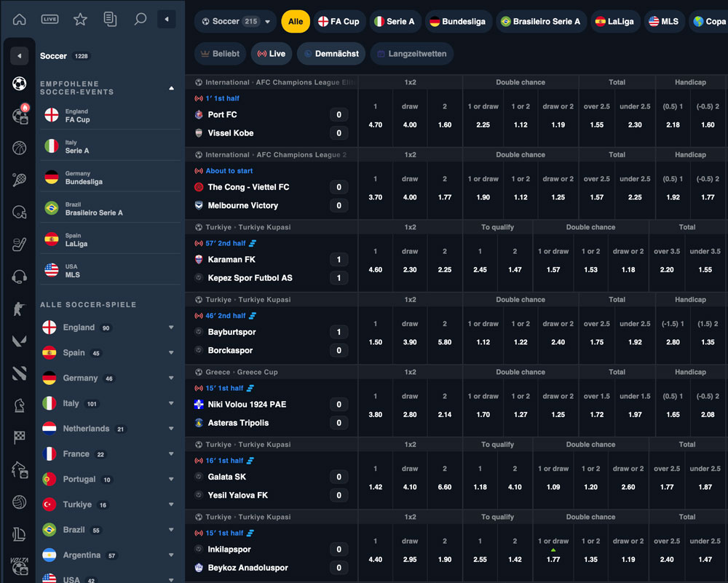Image resolution: width=728 pixels, height=583 pixels.
Task: Switch to Langzeitwetten tab
Action: (x=412, y=54)
